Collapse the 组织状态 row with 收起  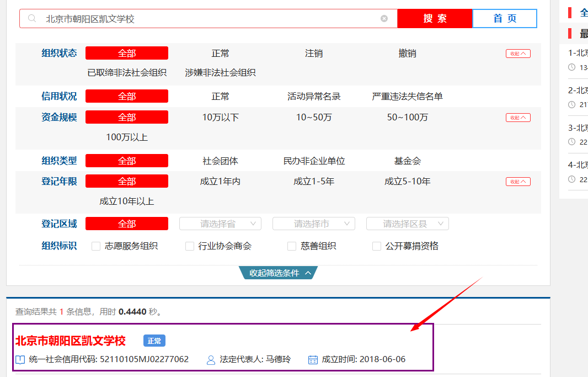[518, 54]
